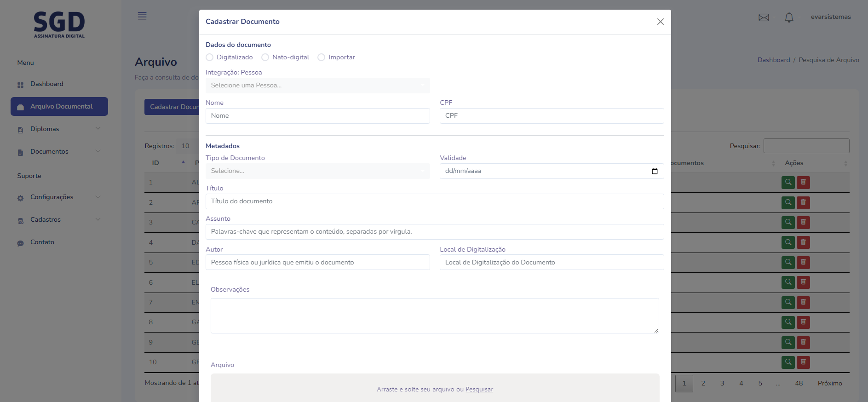The height and width of the screenshot is (402, 868).
Task: Select the Nato-digital radio option
Action: pyautogui.click(x=265, y=57)
